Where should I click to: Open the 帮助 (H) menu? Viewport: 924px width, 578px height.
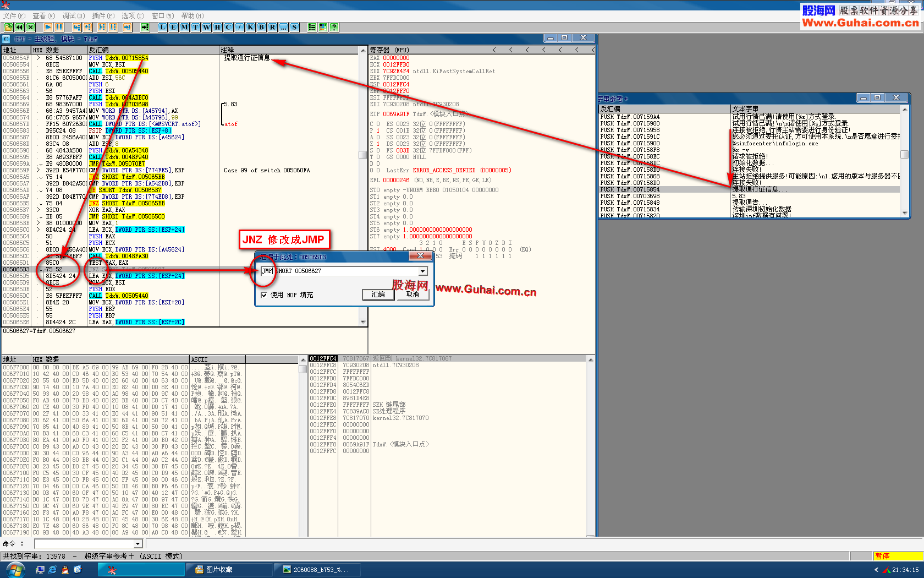tap(193, 16)
